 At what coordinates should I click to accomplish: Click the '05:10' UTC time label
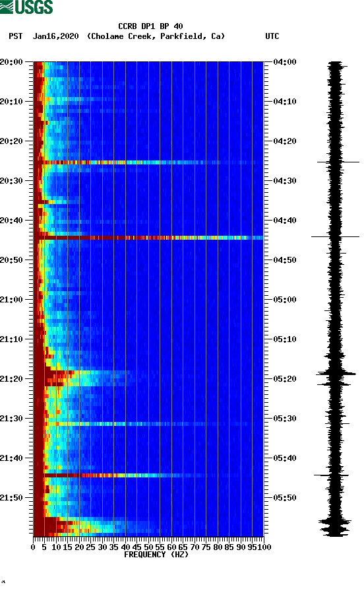(x=285, y=339)
